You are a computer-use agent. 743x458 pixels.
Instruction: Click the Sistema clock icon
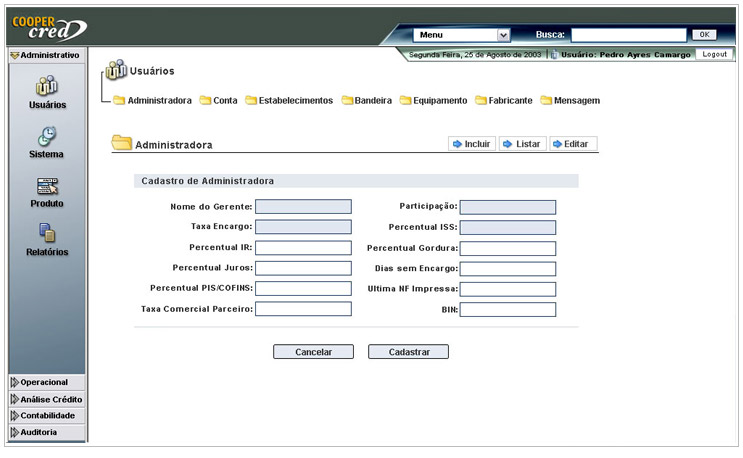click(47, 137)
